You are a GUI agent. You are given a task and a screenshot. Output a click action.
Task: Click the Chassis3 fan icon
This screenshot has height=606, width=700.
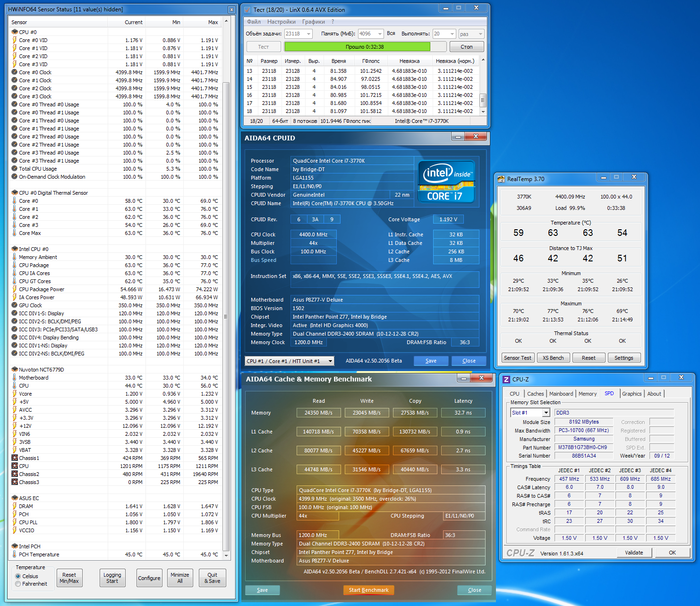click(15, 482)
